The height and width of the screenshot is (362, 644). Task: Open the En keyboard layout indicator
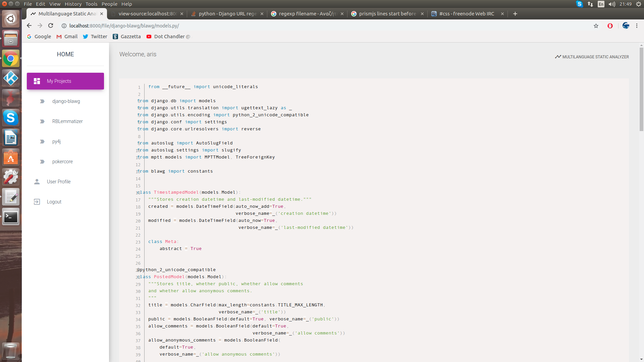(601, 4)
